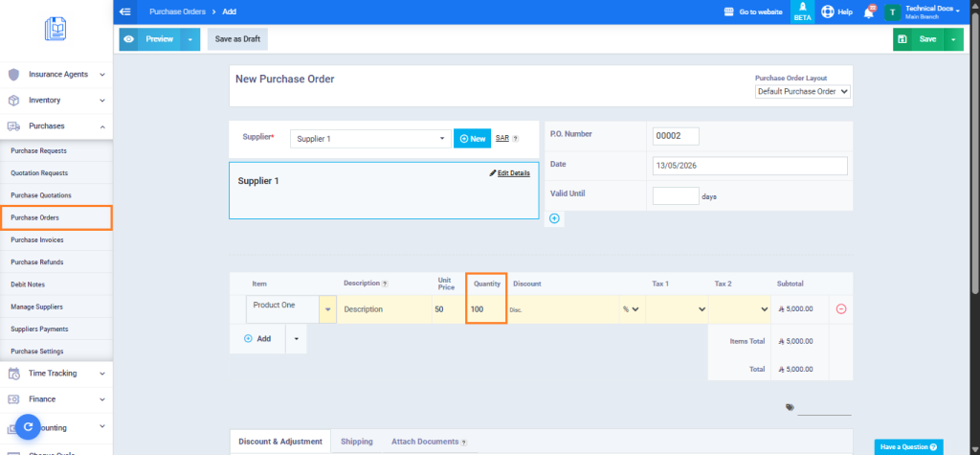This screenshot has height=455, width=980.
Task: Switch to Attach Documents tab
Action: [x=430, y=442]
